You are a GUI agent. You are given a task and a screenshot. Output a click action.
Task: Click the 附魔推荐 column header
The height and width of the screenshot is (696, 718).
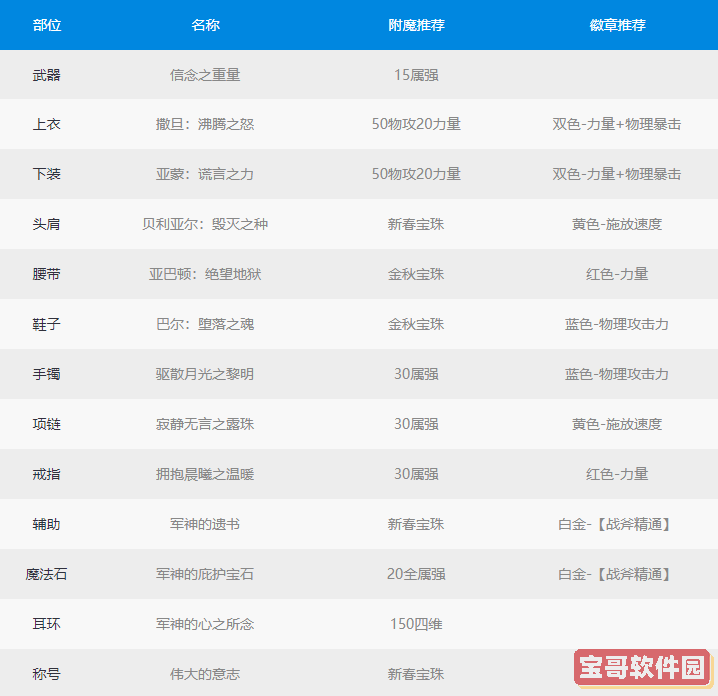click(416, 25)
